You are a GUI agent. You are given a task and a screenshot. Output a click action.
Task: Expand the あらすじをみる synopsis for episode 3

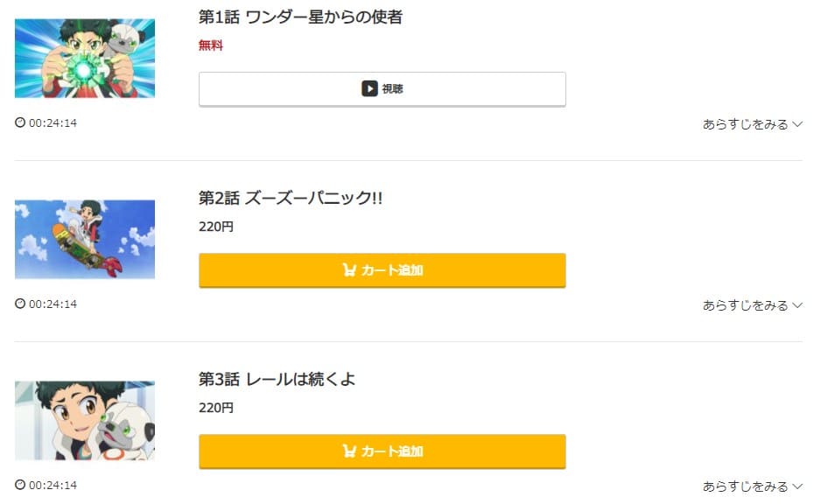pos(753,486)
